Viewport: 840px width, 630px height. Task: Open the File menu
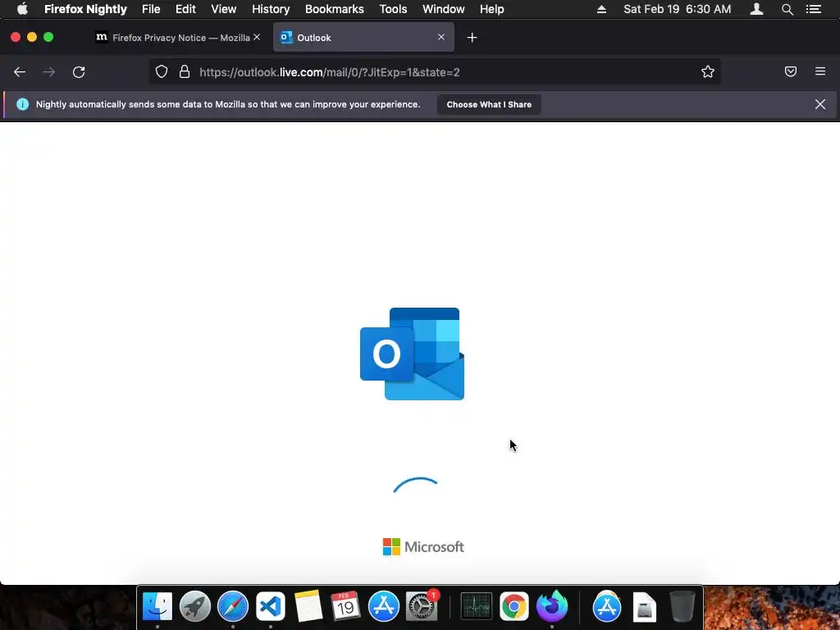coord(151,9)
